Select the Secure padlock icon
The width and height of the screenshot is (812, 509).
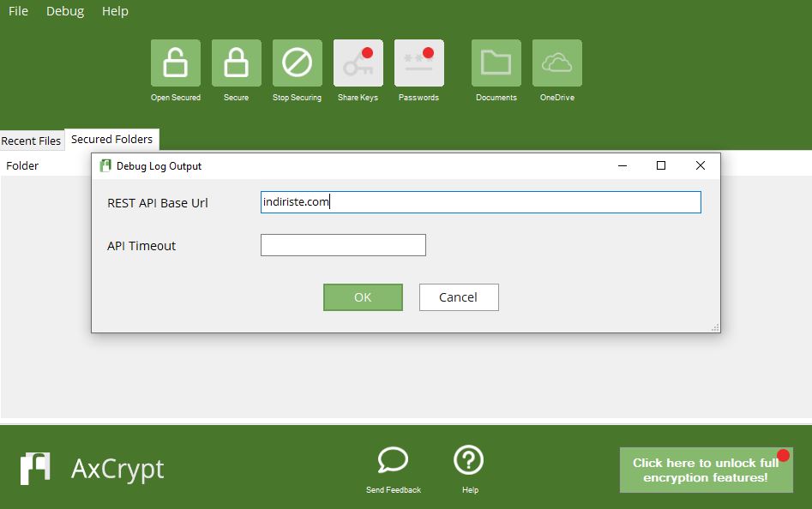point(236,63)
